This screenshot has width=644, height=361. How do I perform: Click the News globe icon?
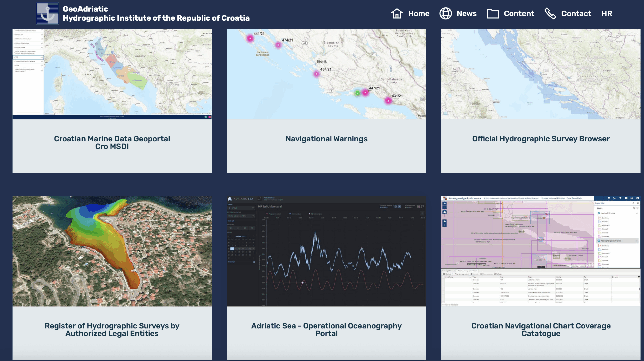pyautogui.click(x=446, y=13)
